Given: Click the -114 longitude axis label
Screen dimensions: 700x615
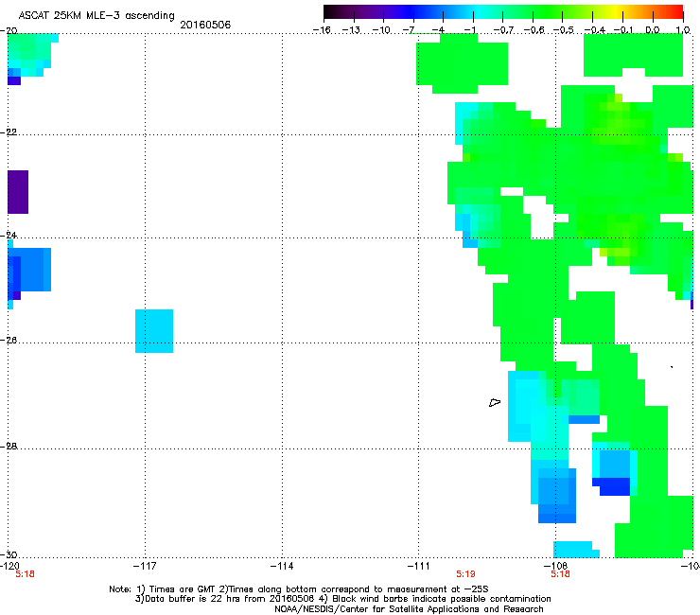Looking at the screenshot, I should tap(282, 566).
